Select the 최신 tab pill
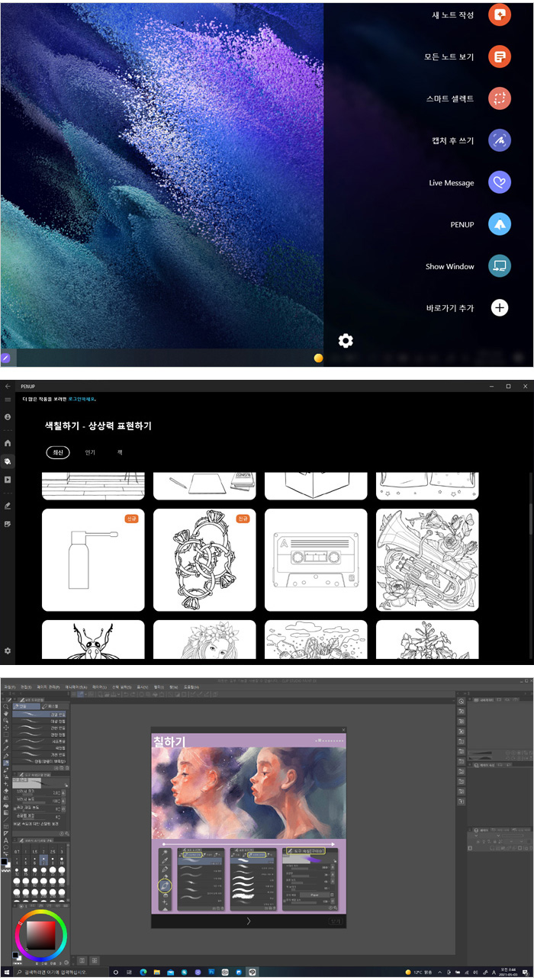This screenshot has height=980, width=534. [x=57, y=452]
